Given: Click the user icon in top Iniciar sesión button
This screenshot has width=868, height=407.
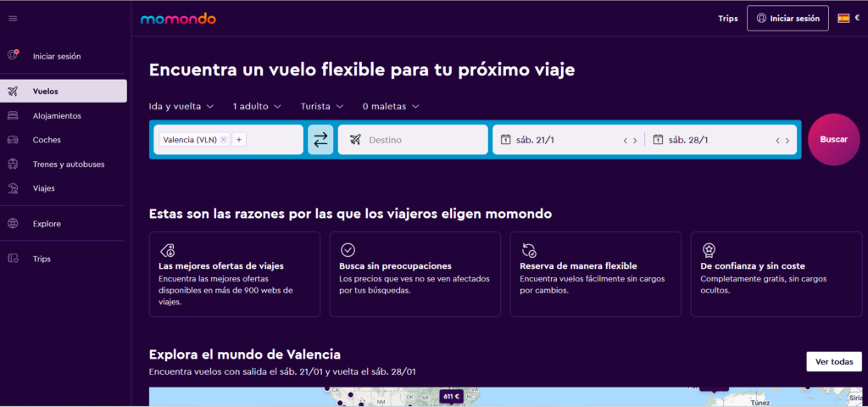Looking at the screenshot, I should [761, 19].
